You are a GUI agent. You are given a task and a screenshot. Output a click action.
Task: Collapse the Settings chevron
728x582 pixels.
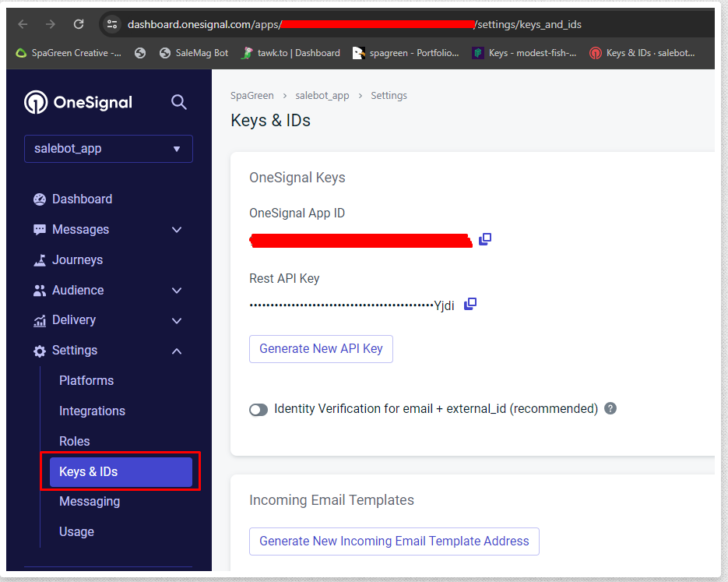click(177, 351)
